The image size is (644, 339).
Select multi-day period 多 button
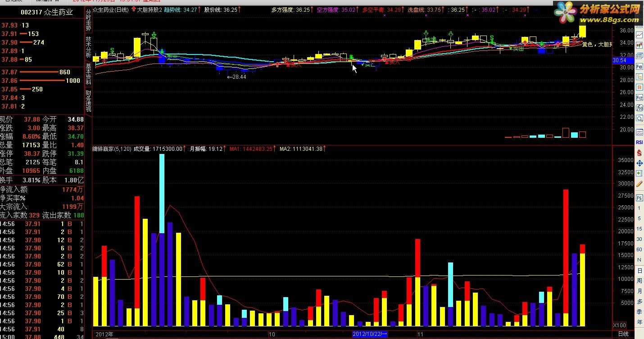[x=639, y=302]
